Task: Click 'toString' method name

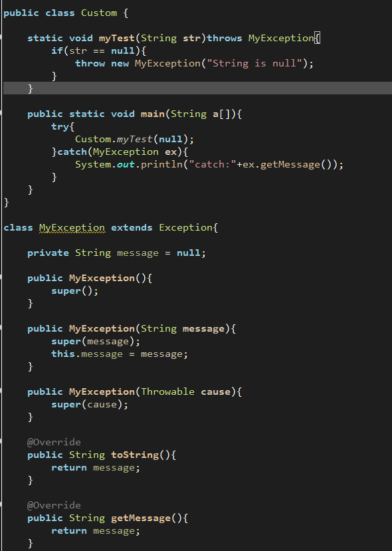Action: coord(134,455)
